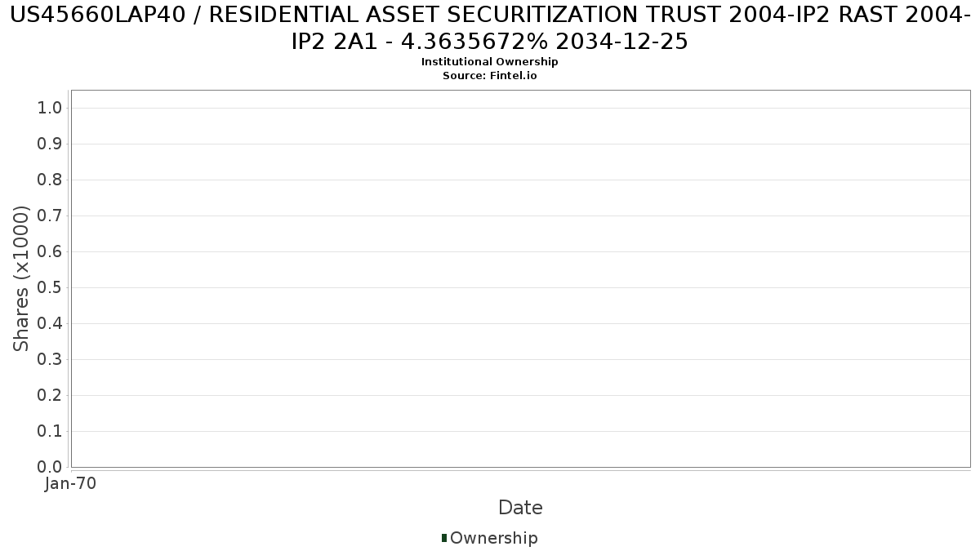Image resolution: width=980 pixels, height=551 pixels.
Task: Click the 0.3 y-axis tick label
Action: 50,360
